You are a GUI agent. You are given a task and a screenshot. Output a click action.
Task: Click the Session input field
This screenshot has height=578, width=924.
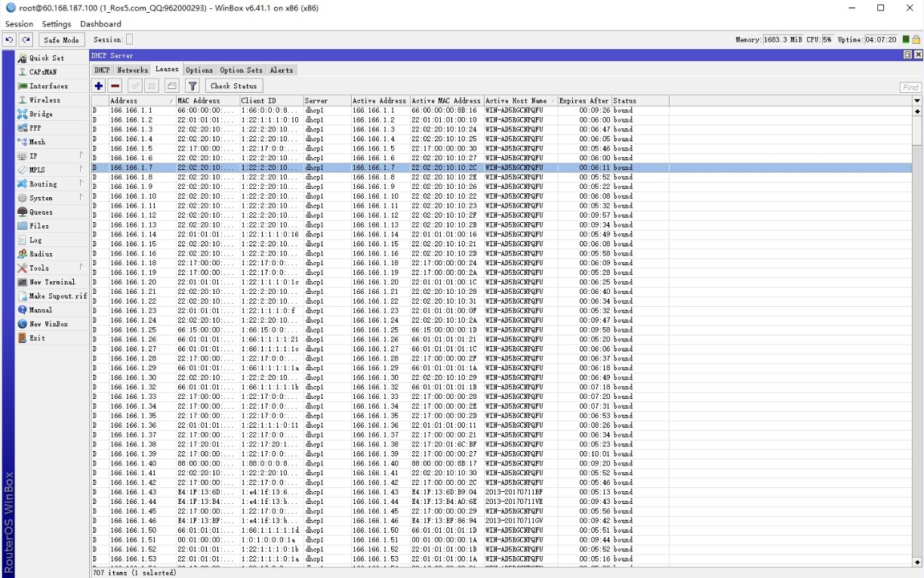pyautogui.click(x=129, y=40)
